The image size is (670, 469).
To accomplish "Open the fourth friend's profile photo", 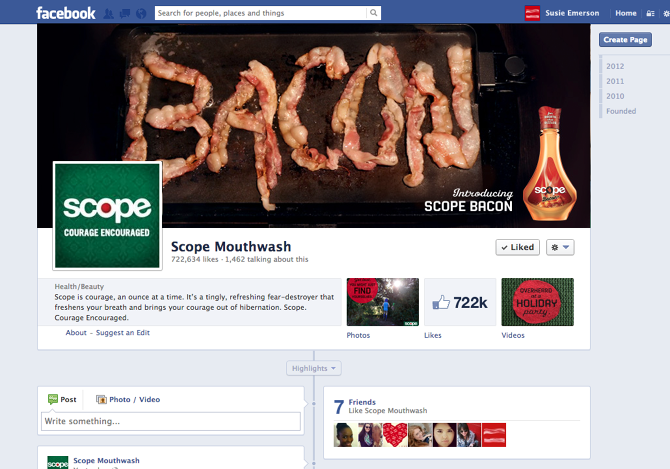I will 420,435.
